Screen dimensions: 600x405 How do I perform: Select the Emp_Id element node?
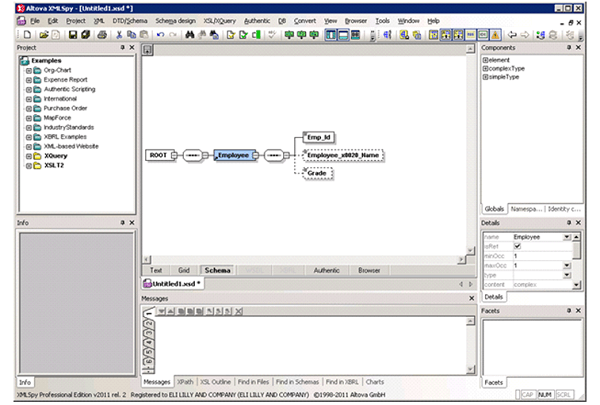click(x=319, y=137)
